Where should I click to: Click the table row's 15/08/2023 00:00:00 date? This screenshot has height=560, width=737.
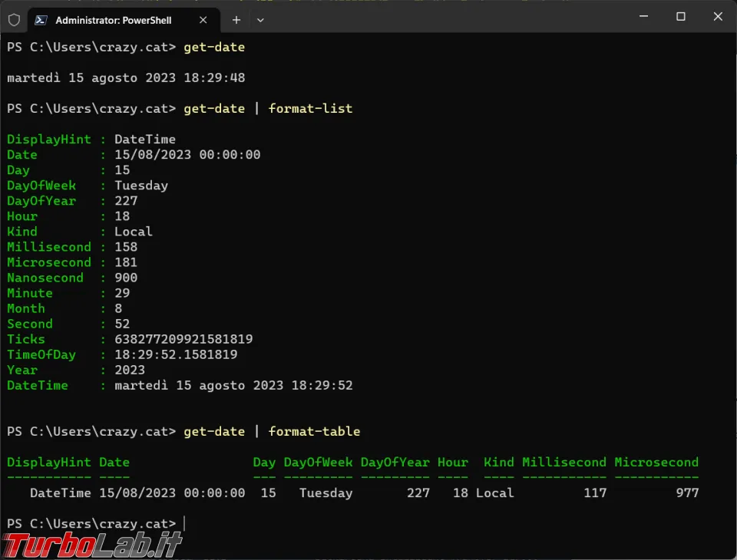(172, 492)
